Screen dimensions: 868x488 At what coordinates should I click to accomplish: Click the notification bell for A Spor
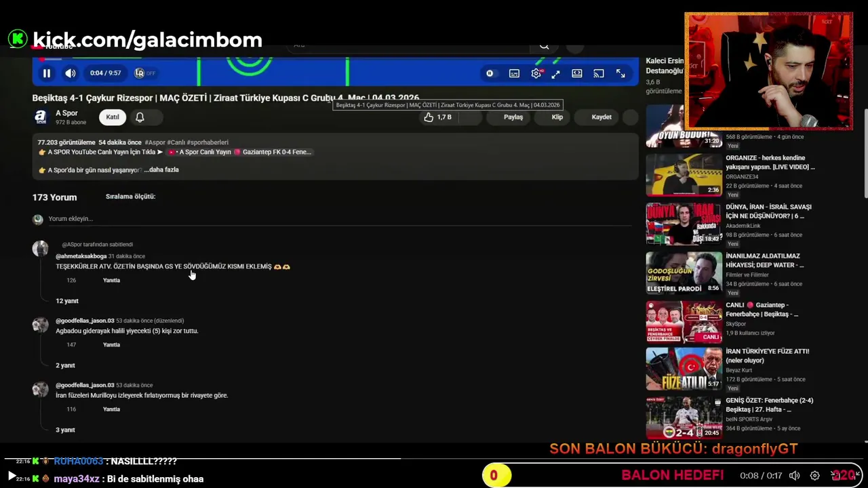click(140, 117)
